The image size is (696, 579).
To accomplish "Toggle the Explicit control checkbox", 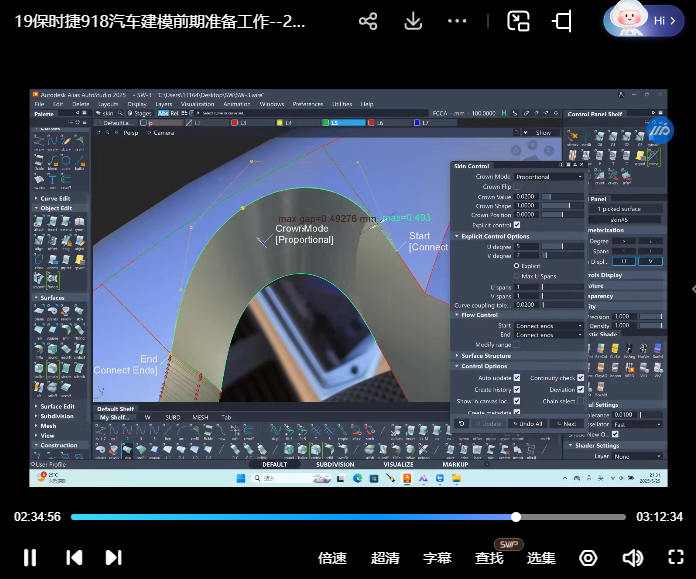I will pos(517,226).
